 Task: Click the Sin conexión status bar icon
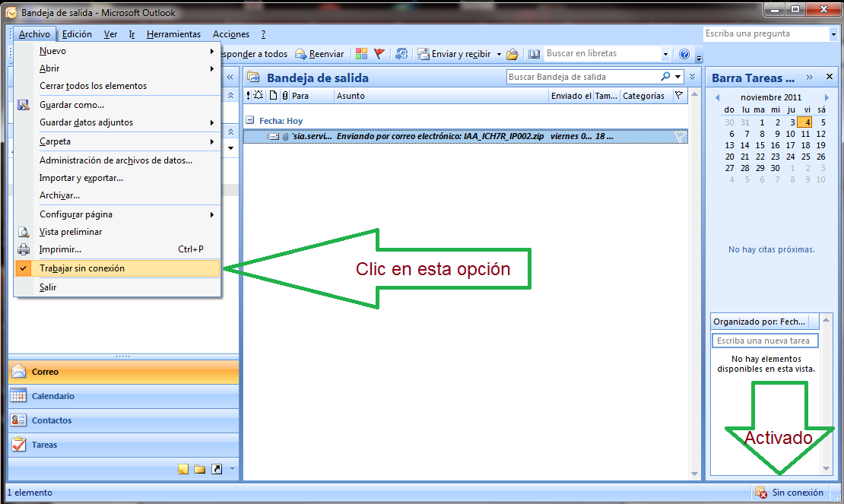[x=760, y=492]
